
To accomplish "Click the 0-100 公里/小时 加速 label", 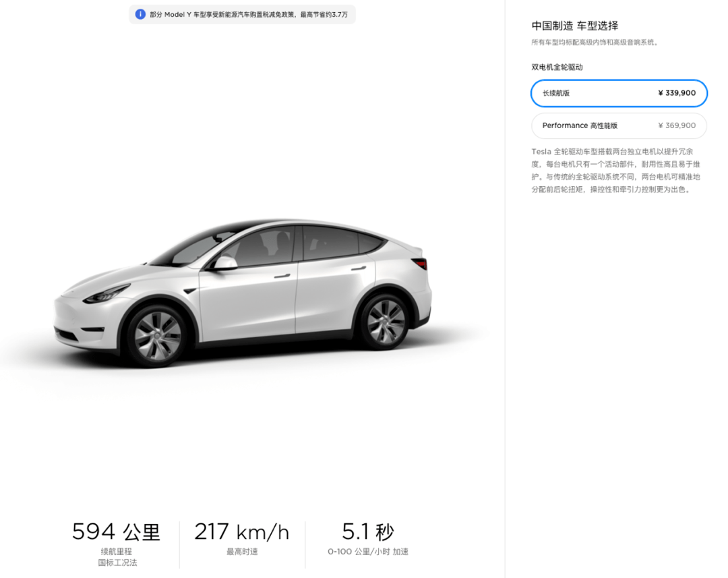I will (x=368, y=552).
